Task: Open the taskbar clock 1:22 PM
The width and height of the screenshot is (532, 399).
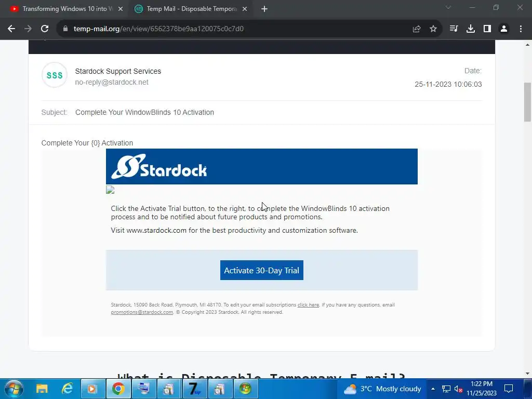Action: tap(482, 389)
